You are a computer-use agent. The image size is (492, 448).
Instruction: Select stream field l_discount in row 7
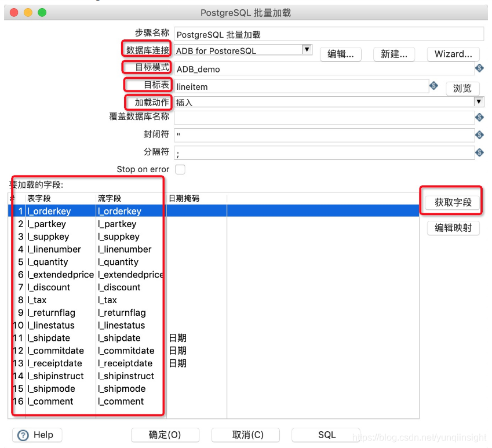(119, 287)
